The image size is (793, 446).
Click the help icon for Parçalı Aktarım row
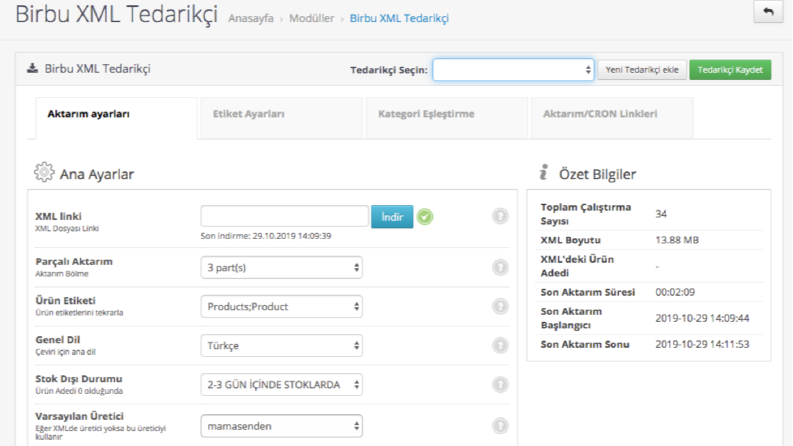(500, 267)
